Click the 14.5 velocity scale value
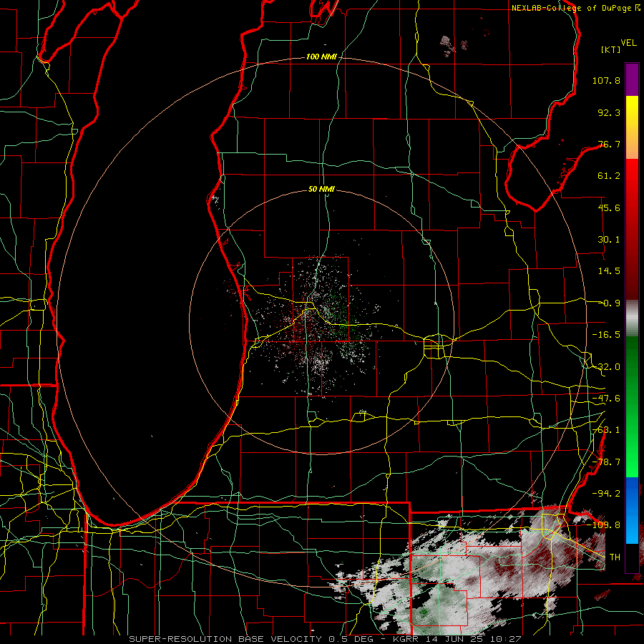 (x=609, y=271)
